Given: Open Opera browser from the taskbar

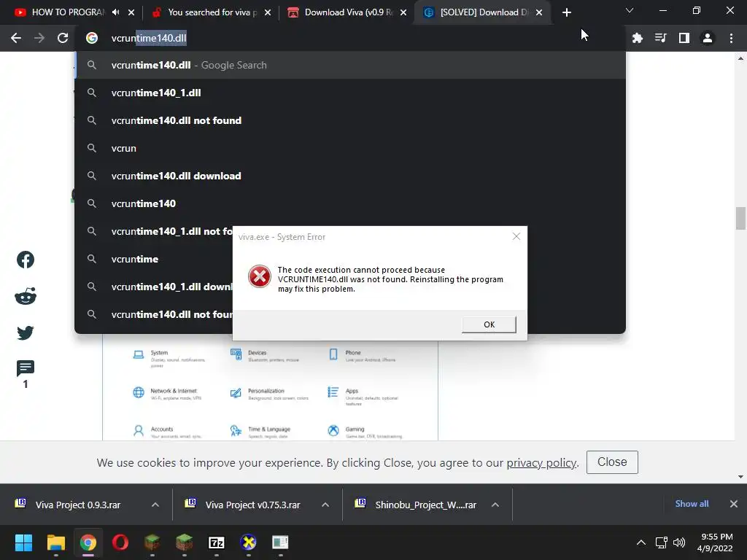Looking at the screenshot, I should 120,542.
